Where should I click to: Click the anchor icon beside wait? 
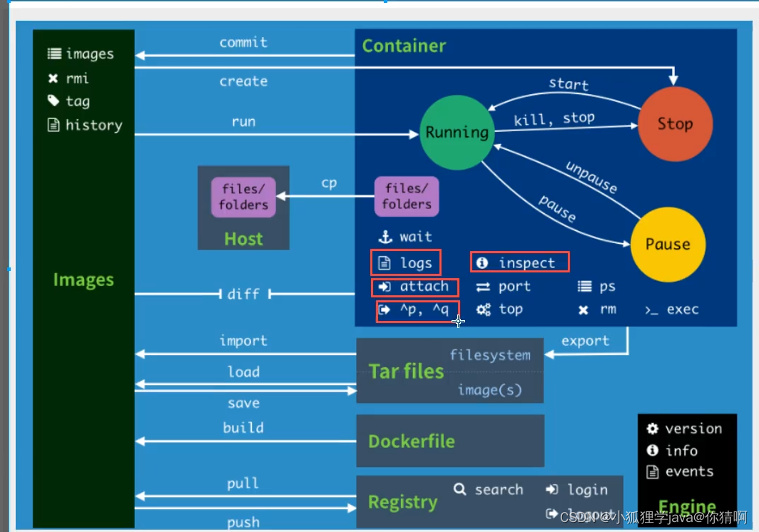click(x=385, y=237)
